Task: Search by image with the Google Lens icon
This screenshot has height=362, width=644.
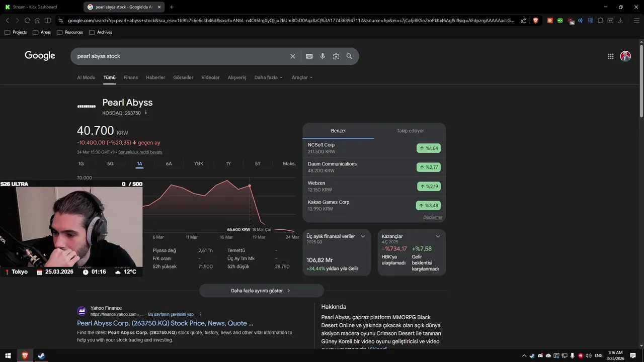Action: tap(336, 56)
